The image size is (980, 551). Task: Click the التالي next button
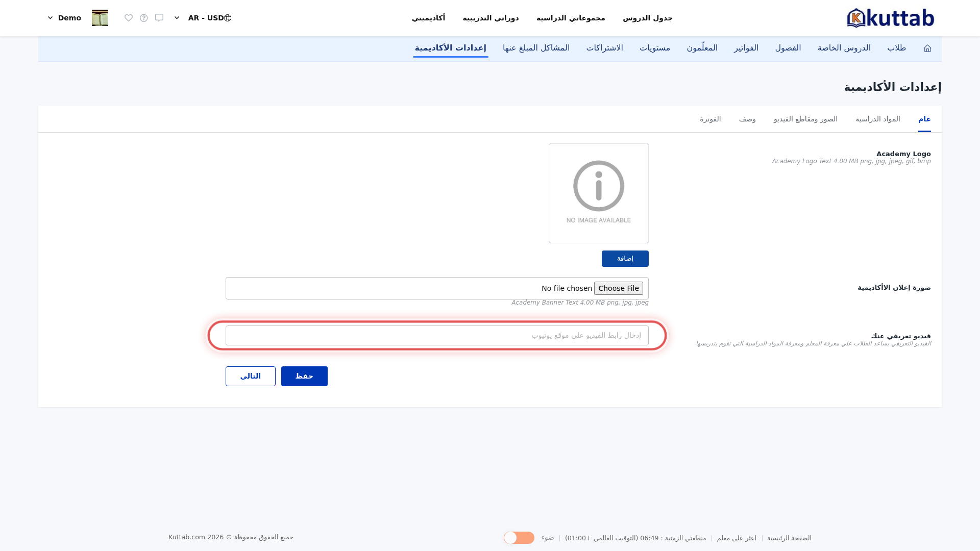pyautogui.click(x=251, y=377)
